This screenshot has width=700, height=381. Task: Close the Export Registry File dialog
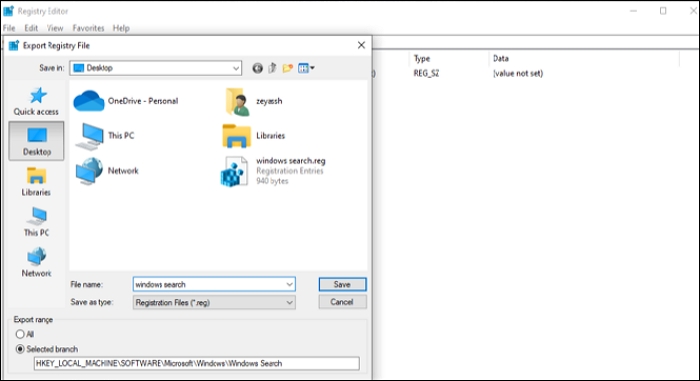point(361,45)
